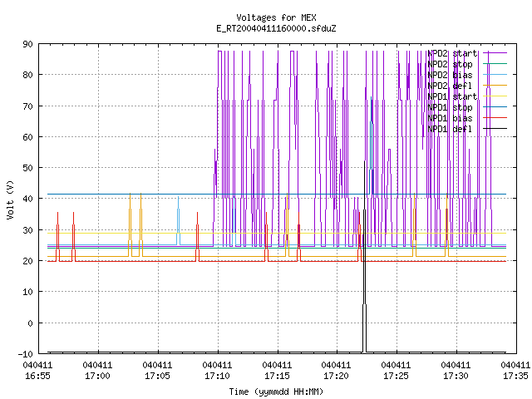This screenshot has height=399, width=532.
Task: Click the 17:35 time tick label
Action: click(x=515, y=377)
